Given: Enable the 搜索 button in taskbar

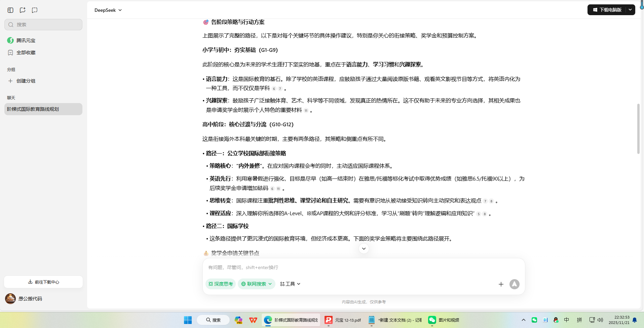Looking at the screenshot, I should (x=213, y=320).
